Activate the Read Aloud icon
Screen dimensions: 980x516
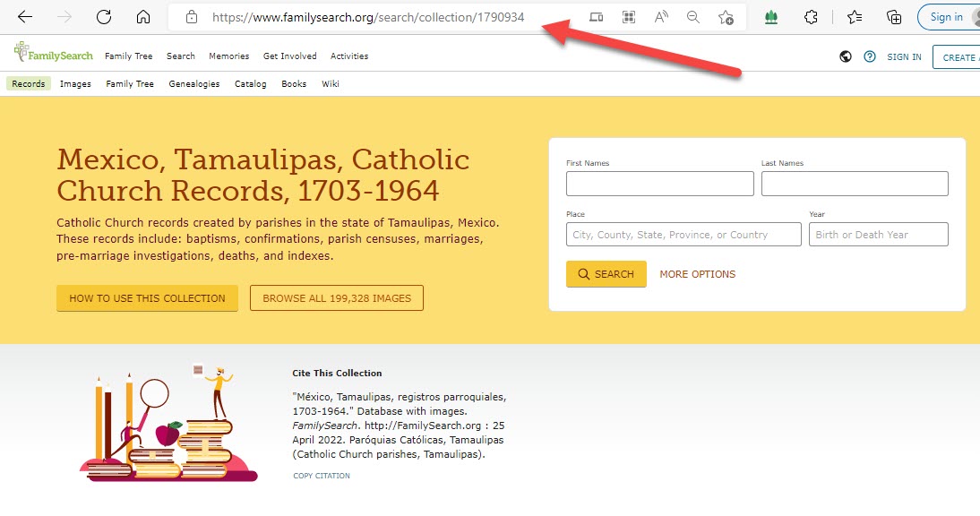(x=661, y=17)
